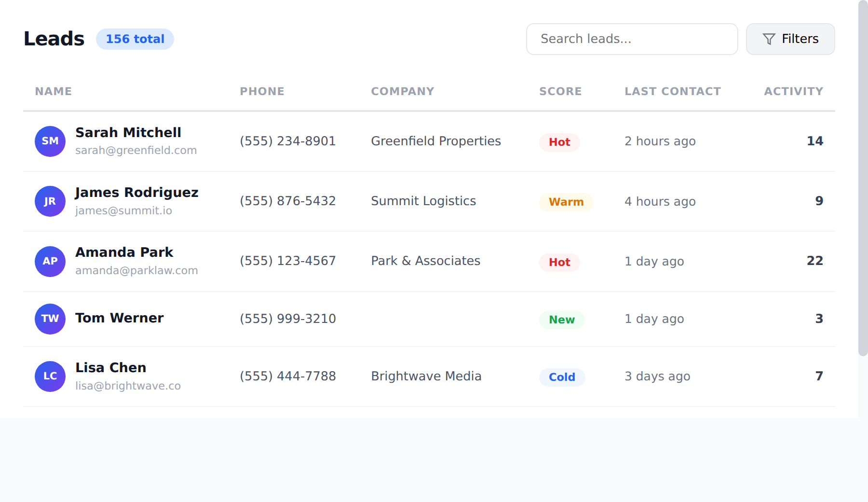Viewport: 868px width, 502px height.
Task: Sort leads by LAST CONTACT column
Action: pyautogui.click(x=673, y=91)
